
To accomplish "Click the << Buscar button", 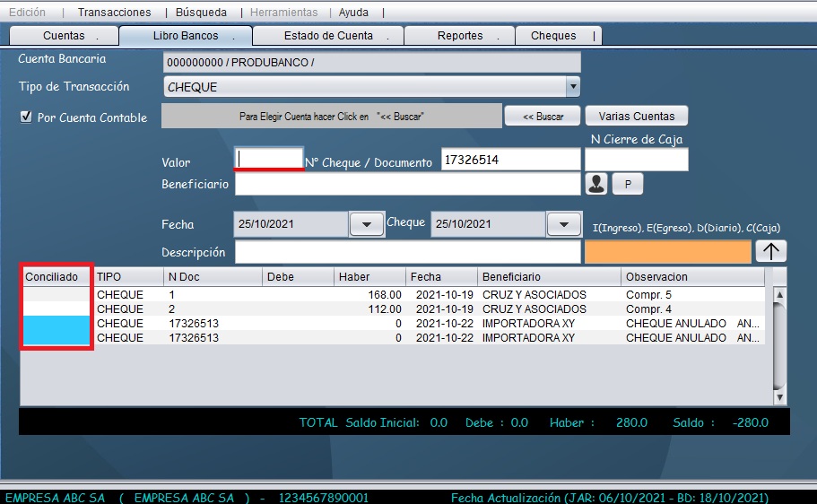I will (543, 117).
